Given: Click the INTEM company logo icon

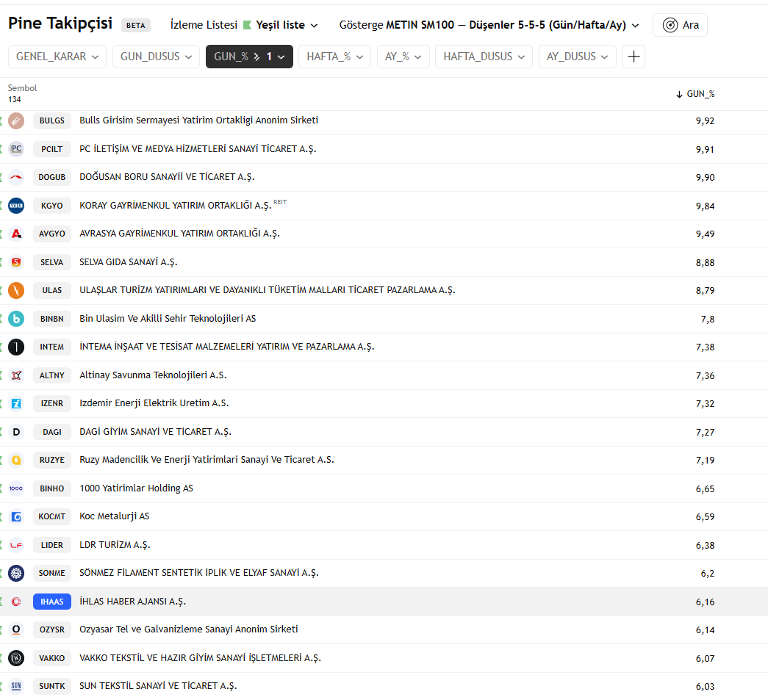Looking at the screenshot, I should click(16, 347).
